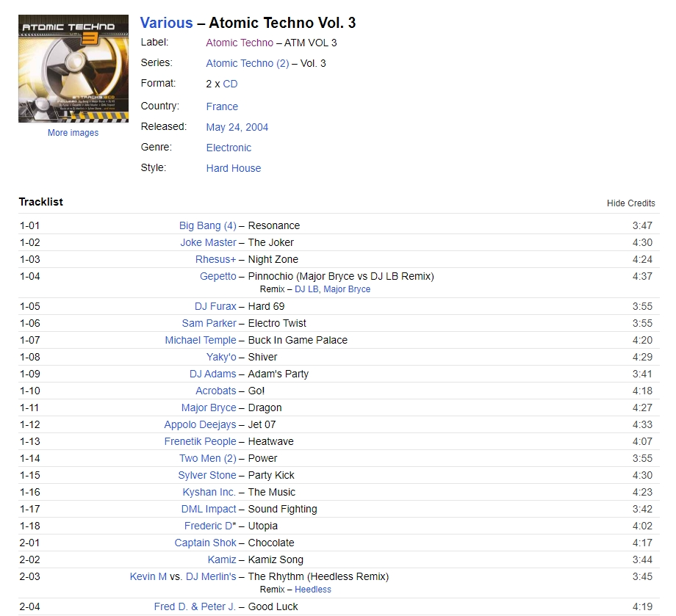Open artist DJ Adams
This screenshot has height=616, width=676.
pyautogui.click(x=213, y=374)
